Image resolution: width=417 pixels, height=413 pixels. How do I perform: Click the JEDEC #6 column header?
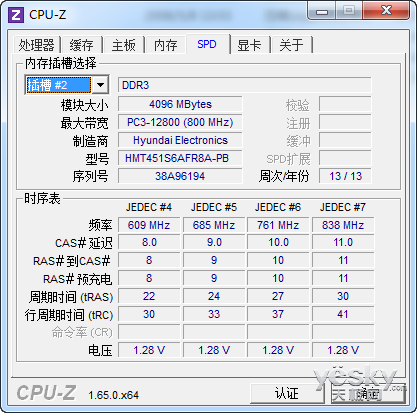[278, 207]
